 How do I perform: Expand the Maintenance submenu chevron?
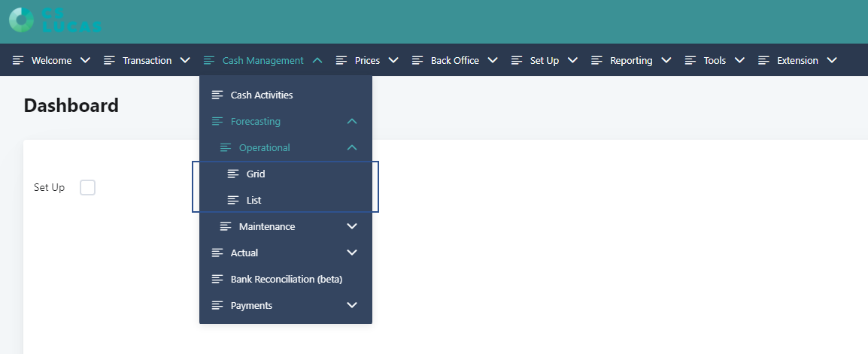coord(351,226)
